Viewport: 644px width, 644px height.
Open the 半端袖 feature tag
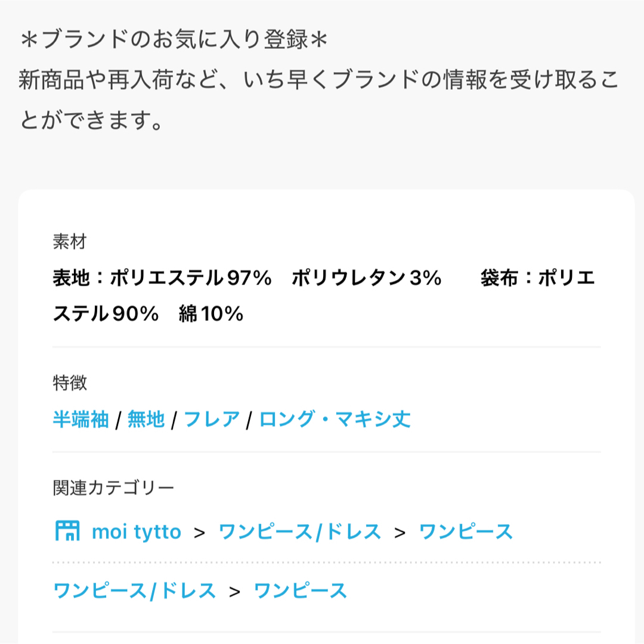coord(81,419)
